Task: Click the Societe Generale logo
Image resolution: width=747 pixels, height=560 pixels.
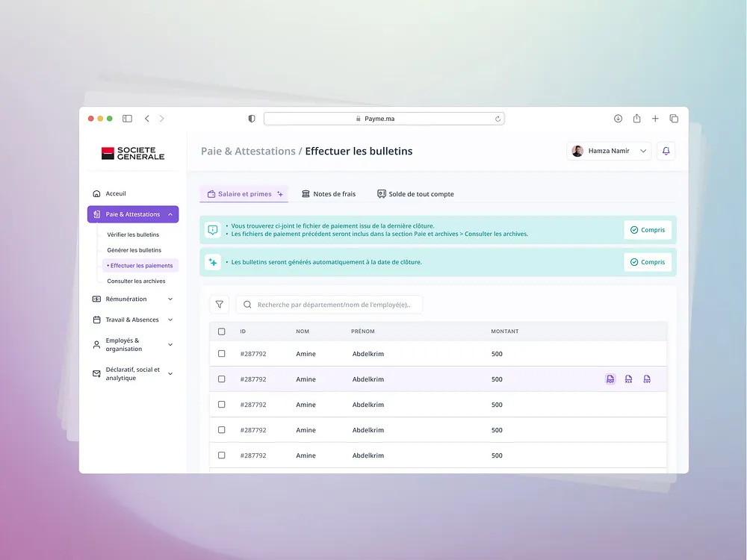Action: pos(133,153)
